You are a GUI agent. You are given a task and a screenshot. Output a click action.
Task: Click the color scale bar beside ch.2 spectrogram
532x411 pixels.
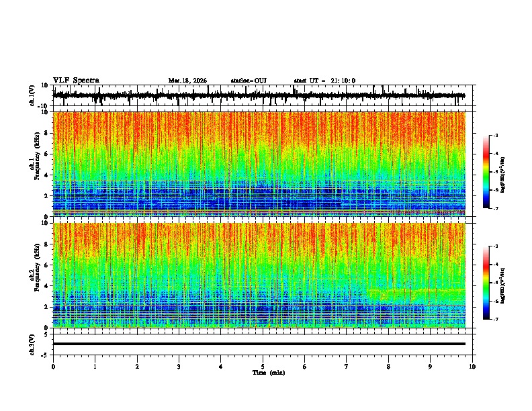click(x=486, y=283)
